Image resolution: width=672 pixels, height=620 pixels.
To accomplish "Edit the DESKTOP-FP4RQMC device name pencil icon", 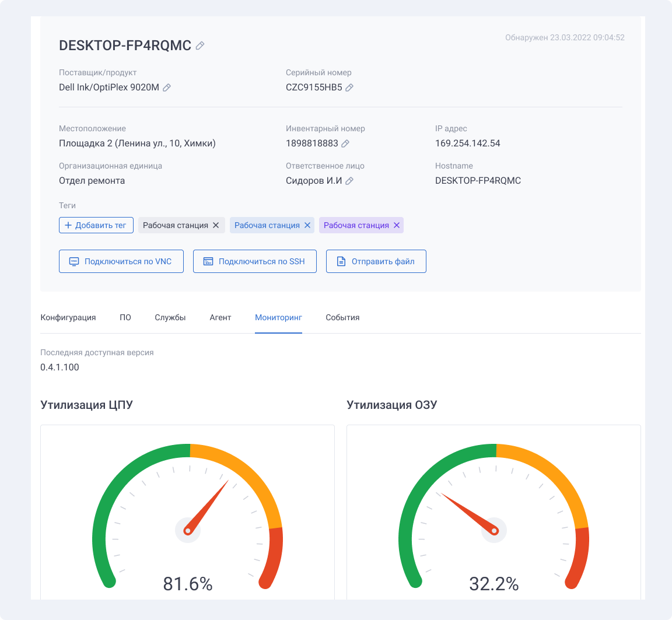I will 199,45.
